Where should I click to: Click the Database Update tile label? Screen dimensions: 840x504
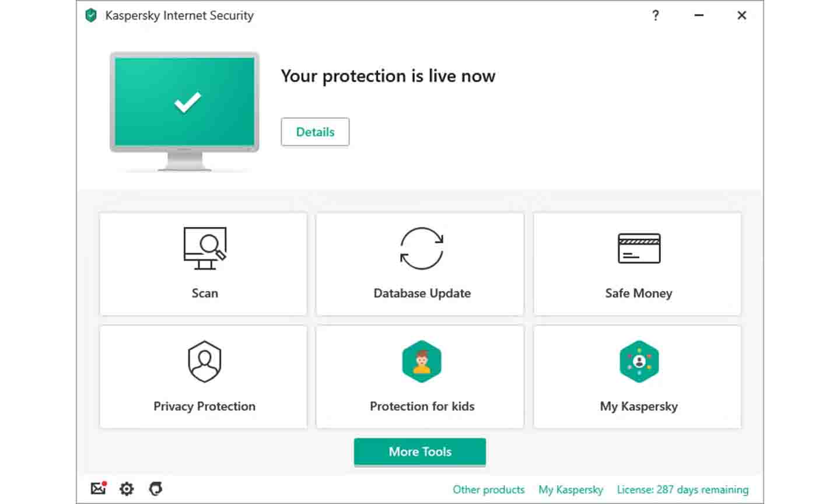pos(422,293)
